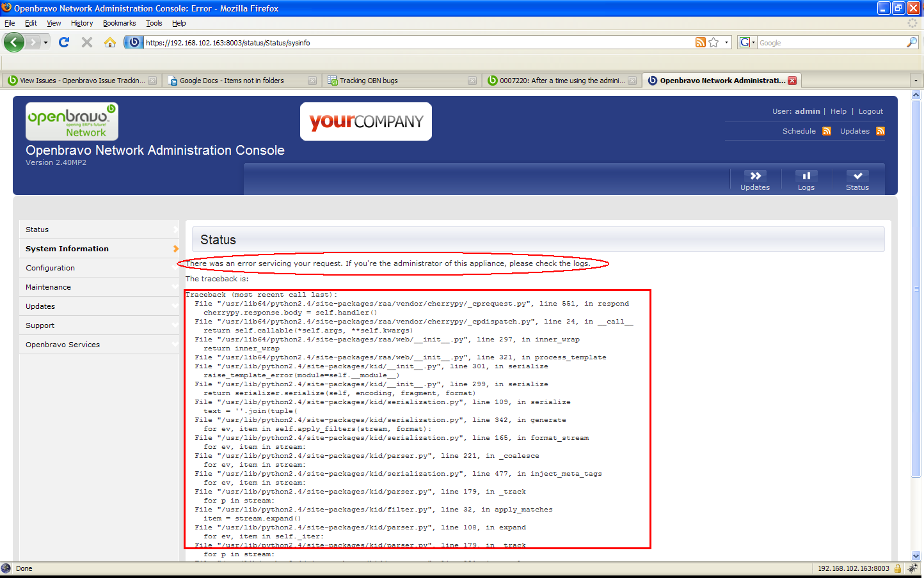The width and height of the screenshot is (924, 578).
Task: Close the 0007220 issue tab
Action: [x=632, y=81]
